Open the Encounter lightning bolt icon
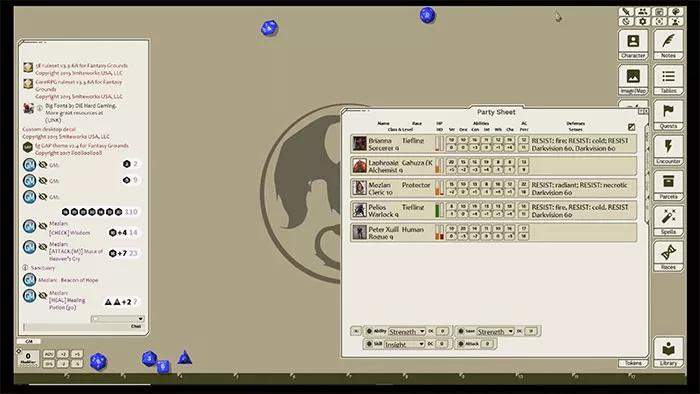The height and width of the screenshot is (394, 700). (668, 150)
